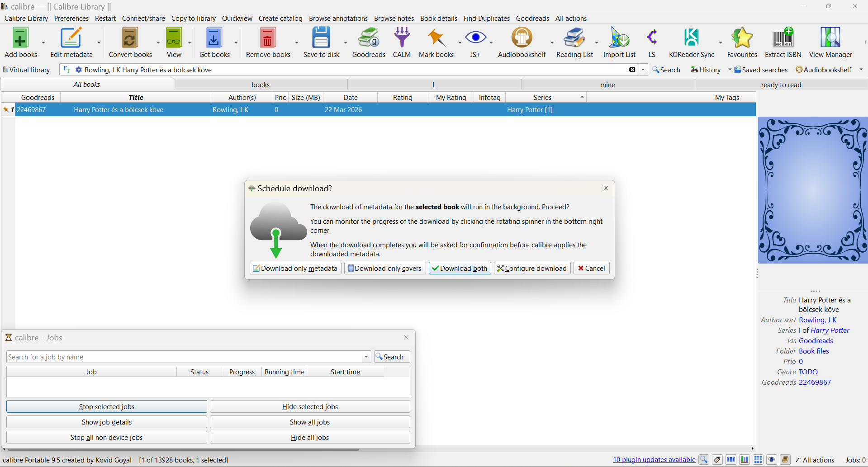The width and height of the screenshot is (868, 467).
Task: Sort by the Series column header
Action: 546,97
